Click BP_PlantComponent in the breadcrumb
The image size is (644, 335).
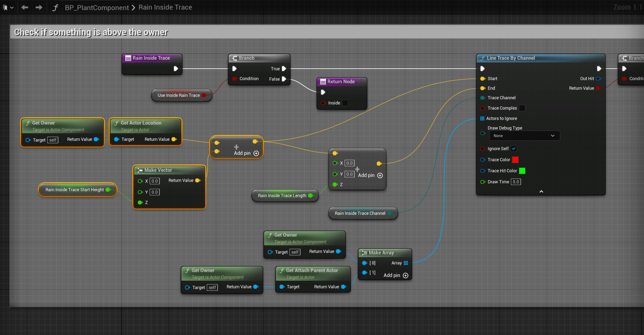(x=97, y=7)
